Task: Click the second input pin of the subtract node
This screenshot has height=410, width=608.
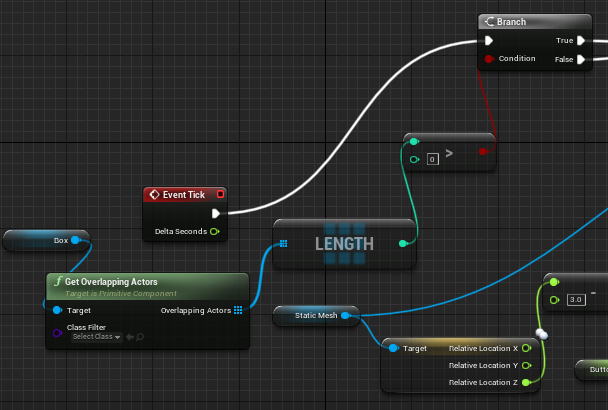Action: tap(554, 300)
